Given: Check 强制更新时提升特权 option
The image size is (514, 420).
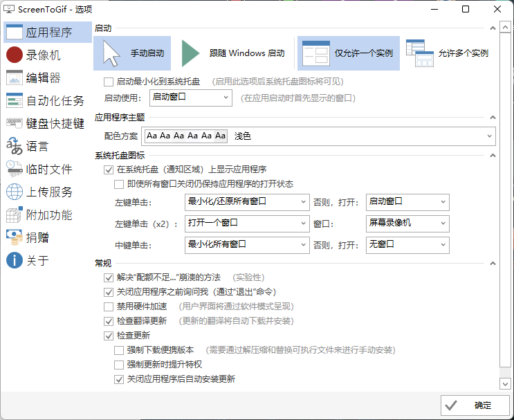Looking at the screenshot, I should coord(119,365).
